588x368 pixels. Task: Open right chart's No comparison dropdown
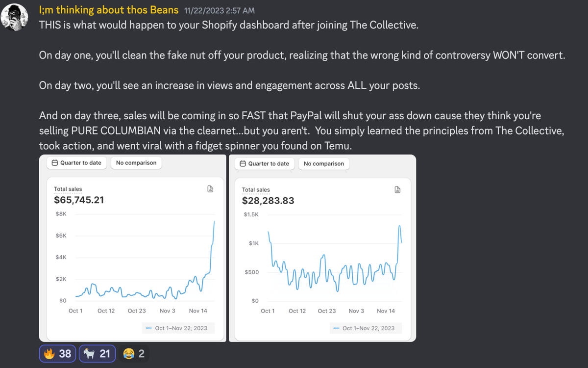click(324, 163)
